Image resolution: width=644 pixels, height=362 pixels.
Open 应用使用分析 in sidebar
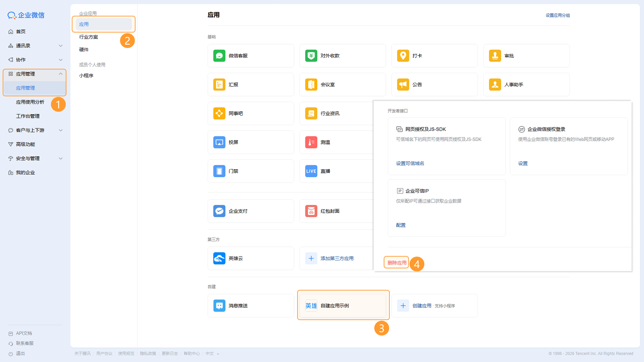(30, 102)
